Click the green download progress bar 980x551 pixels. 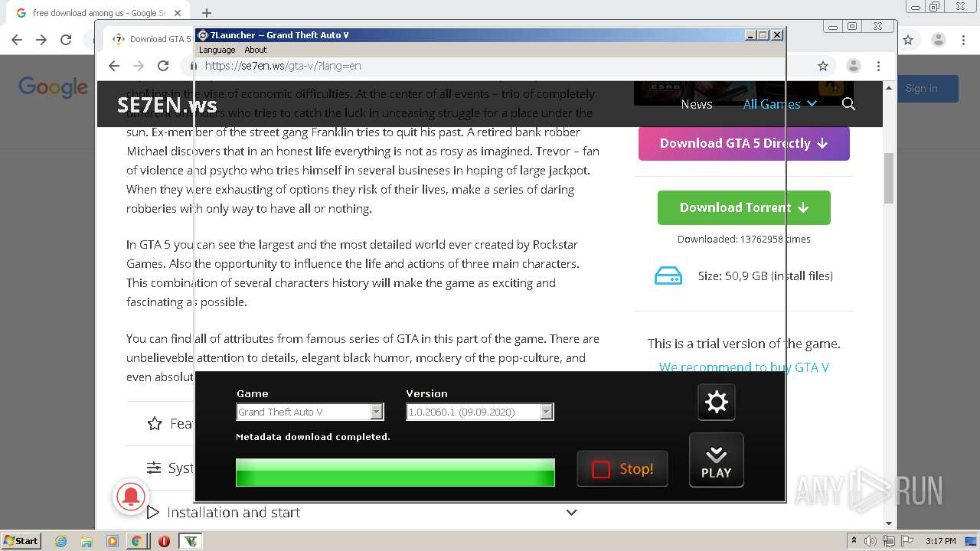pos(395,472)
